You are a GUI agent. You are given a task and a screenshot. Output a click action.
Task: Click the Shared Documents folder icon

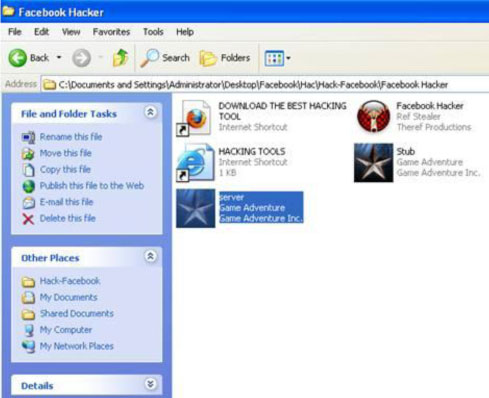click(x=28, y=314)
